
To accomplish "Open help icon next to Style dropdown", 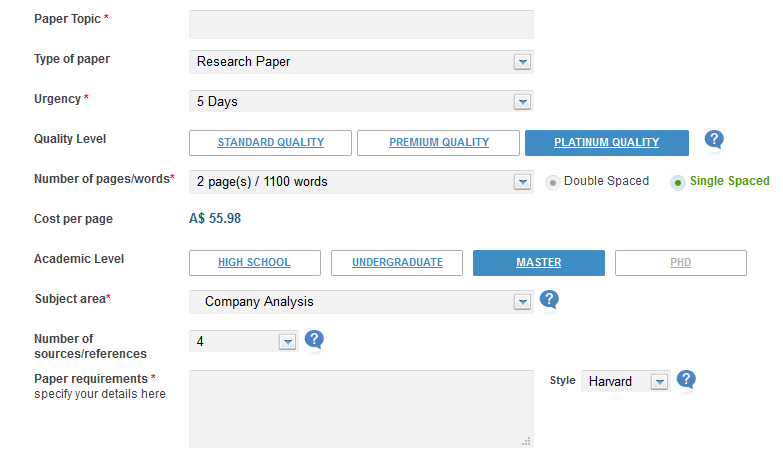I will [x=686, y=380].
